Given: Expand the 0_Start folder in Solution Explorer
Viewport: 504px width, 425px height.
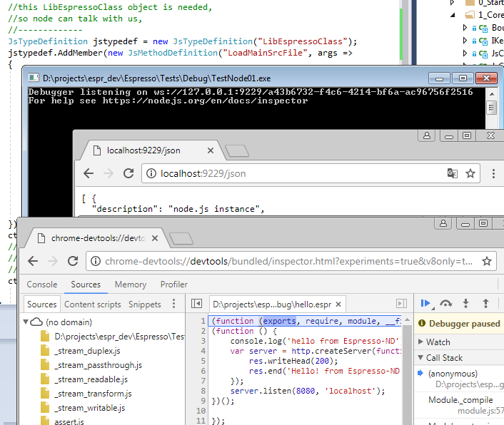Looking at the screenshot, I should coord(453,3).
